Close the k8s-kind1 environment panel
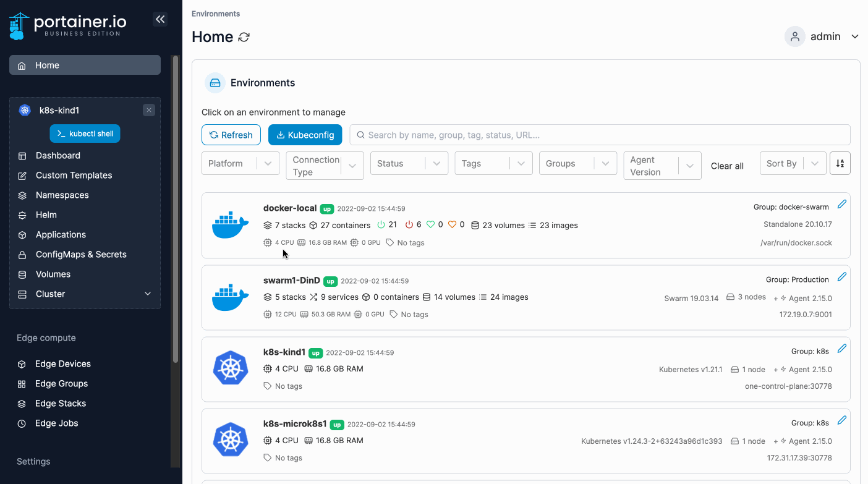Screen dimensions: 868x484 click(148, 110)
